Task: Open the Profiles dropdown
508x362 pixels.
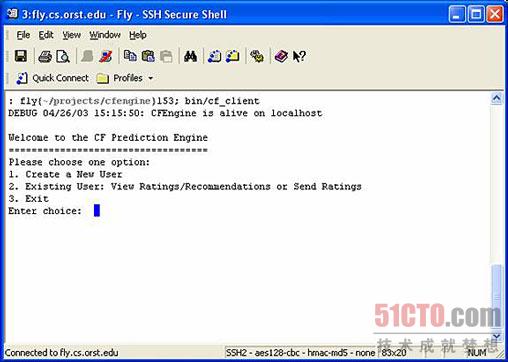Action: 125,78
